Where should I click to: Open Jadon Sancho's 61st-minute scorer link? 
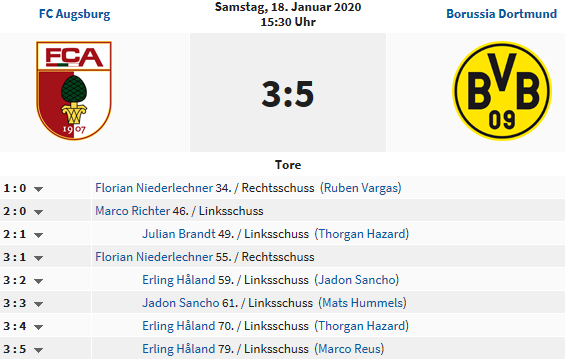pyautogui.click(x=181, y=303)
